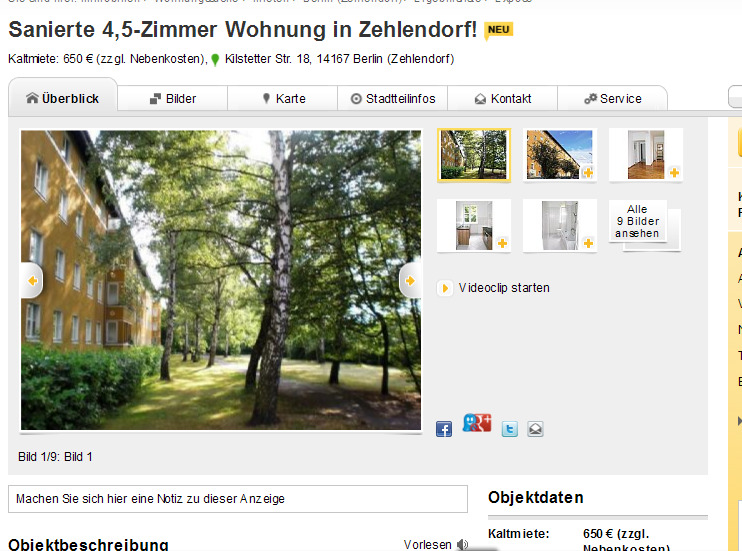This screenshot has width=742, height=551.
Task: Click Alle 9 Bilder ansehen link
Action: click(x=637, y=221)
